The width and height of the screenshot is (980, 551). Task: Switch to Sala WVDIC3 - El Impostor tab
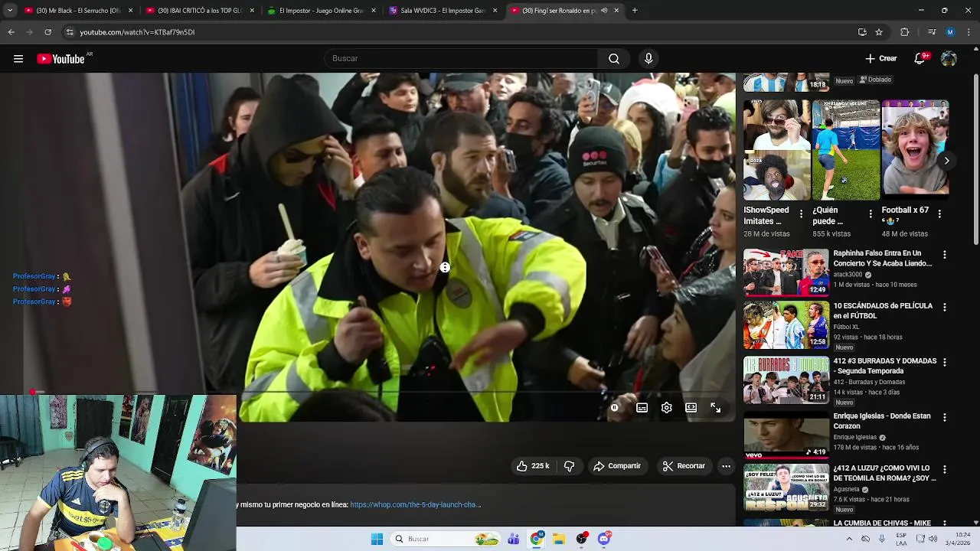(x=443, y=11)
